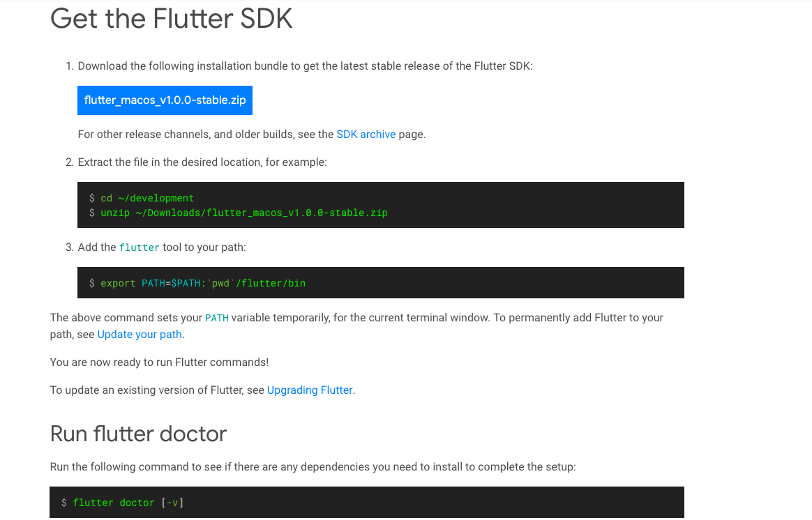Click the `pwd` text in export command

[x=220, y=283]
